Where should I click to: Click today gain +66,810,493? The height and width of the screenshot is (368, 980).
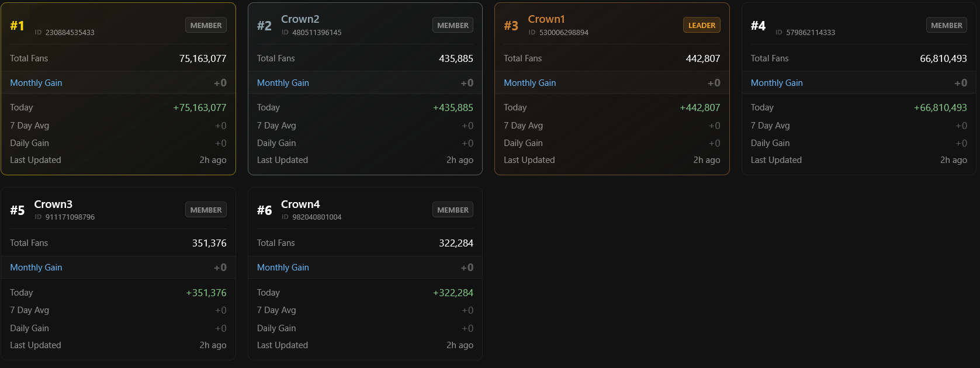click(x=940, y=107)
